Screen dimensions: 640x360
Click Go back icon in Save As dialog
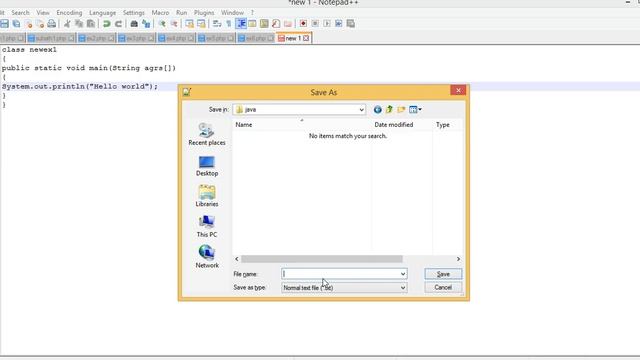point(378,109)
